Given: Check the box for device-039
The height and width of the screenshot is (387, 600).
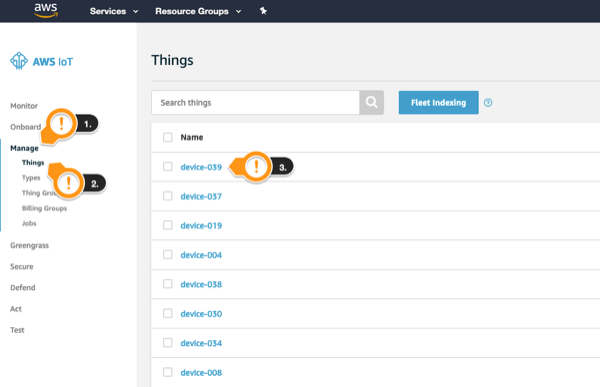Looking at the screenshot, I should (168, 167).
